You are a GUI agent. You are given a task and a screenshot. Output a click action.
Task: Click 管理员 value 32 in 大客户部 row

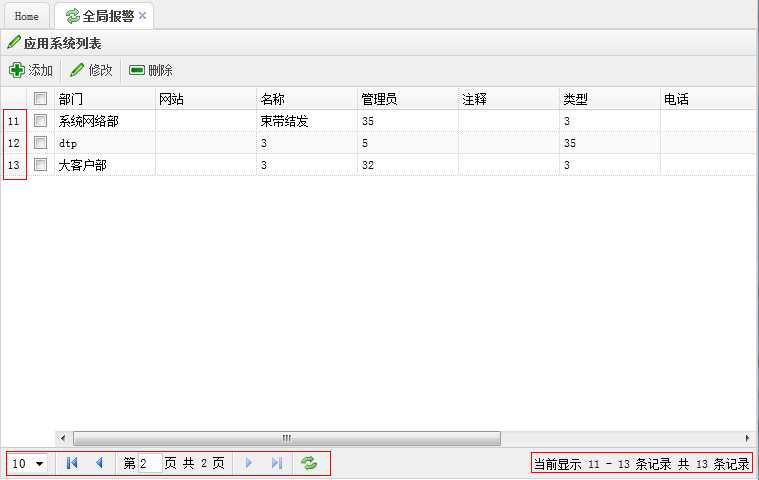(408, 165)
